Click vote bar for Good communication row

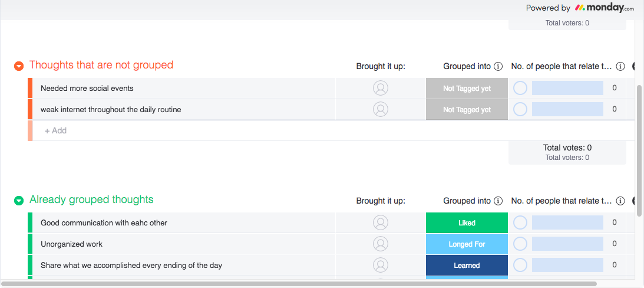(x=567, y=222)
